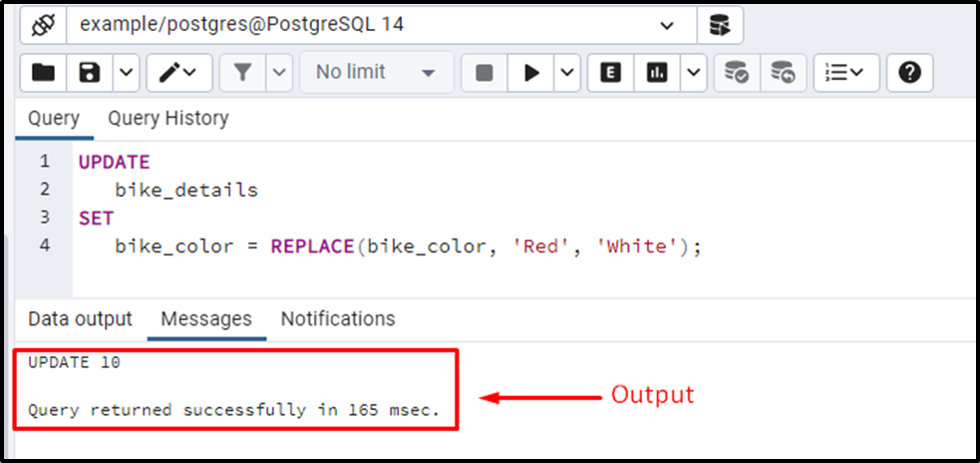Click the new database connection icon
Viewport: 980px width, 463px height.
tap(720, 26)
